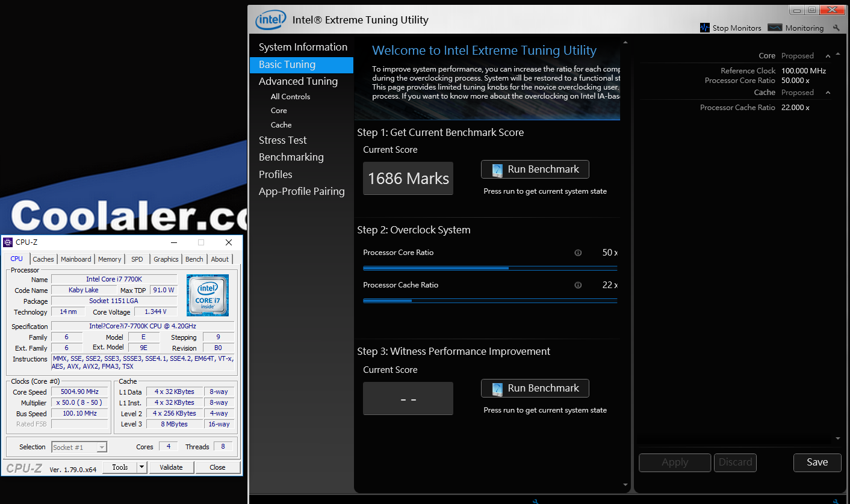This screenshot has height=504, width=850.
Task: Click the Discard button
Action: [735, 463]
